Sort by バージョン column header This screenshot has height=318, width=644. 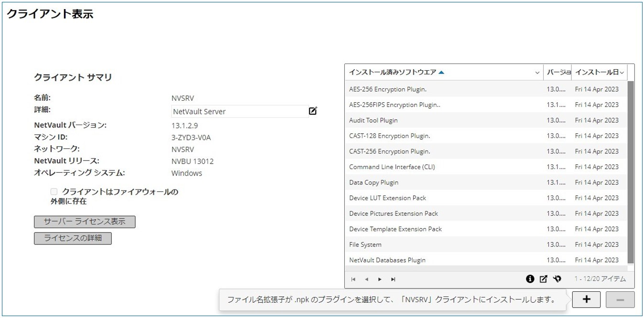pyautogui.click(x=558, y=72)
